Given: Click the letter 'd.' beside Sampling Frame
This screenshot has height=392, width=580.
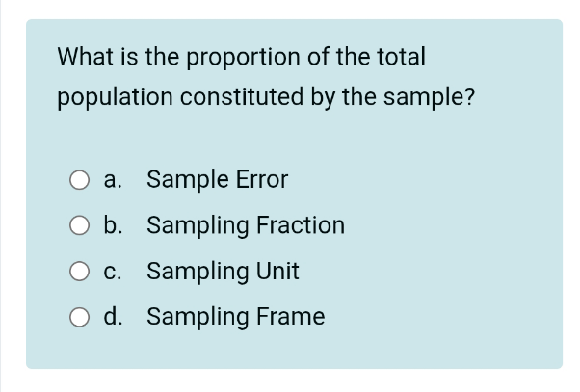Looking at the screenshot, I should (x=114, y=317).
